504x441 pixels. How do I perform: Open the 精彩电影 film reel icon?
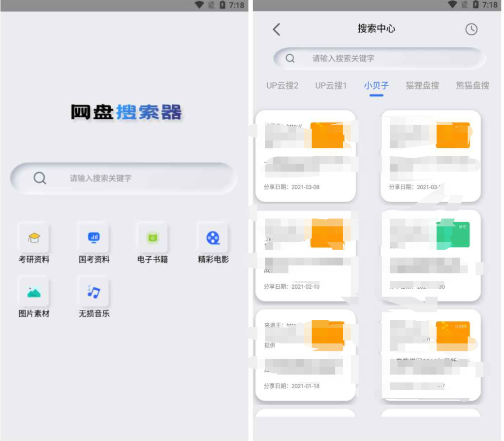point(213,238)
